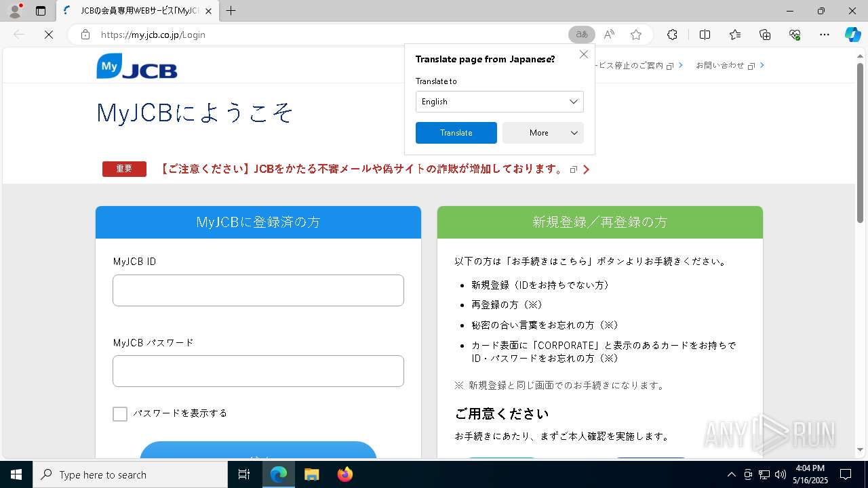The width and height of the screenshot is (868, 488).
Task: Open the Translate to English dropdown
Action: (500, 102)
